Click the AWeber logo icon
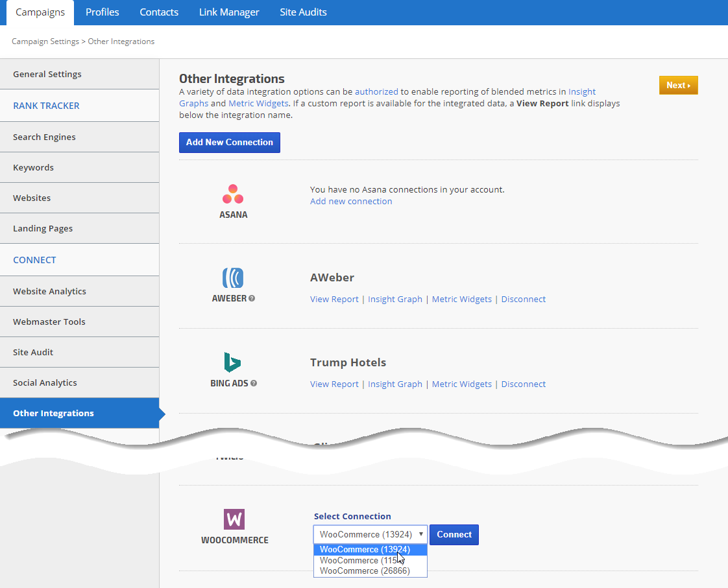728x588 pixels. [233, 278]
